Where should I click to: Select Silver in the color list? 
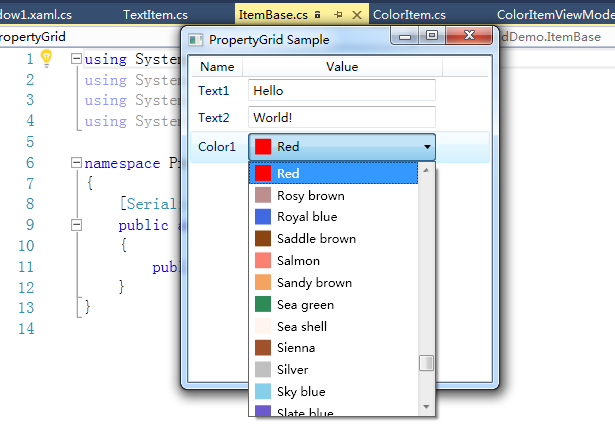coord(333,370)
